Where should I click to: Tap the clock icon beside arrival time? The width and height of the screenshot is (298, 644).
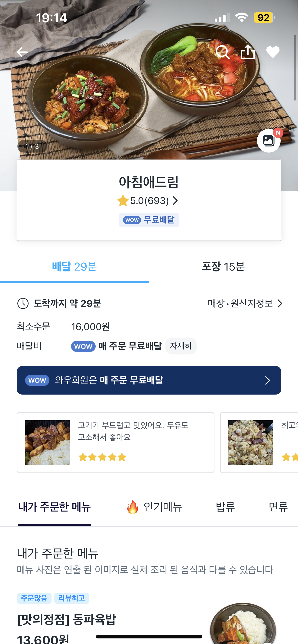click(23, 303)
